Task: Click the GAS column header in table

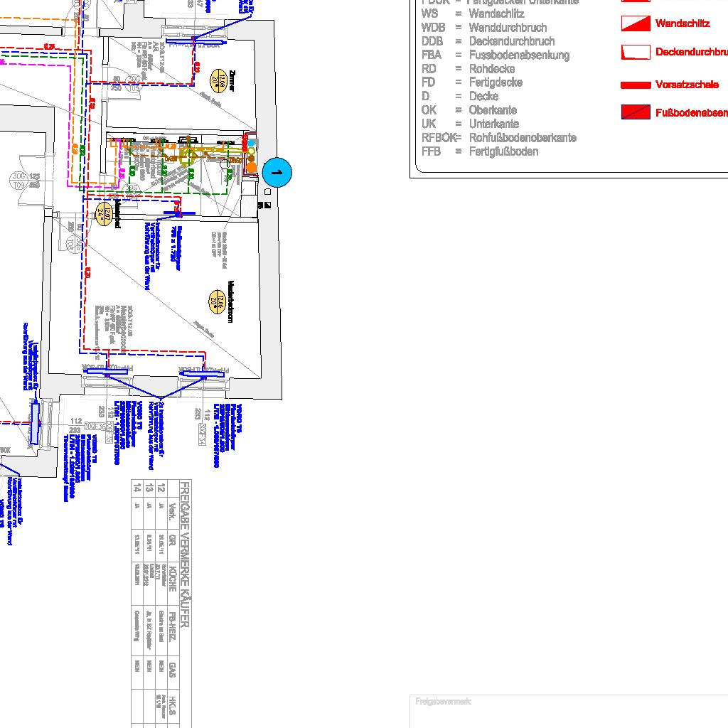Action: (172, 670)
